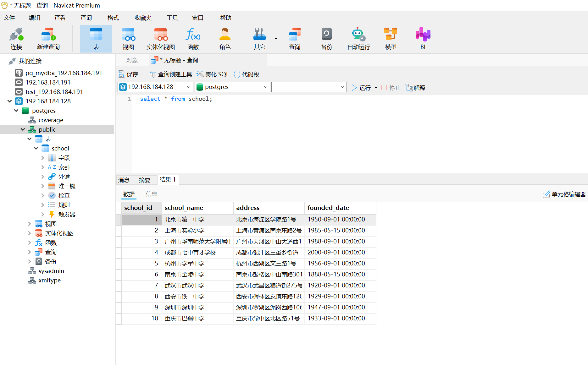The image size is (588, 365).
Task: Create a new query via 新建查询 icon
Action: [x=48, y=38]
